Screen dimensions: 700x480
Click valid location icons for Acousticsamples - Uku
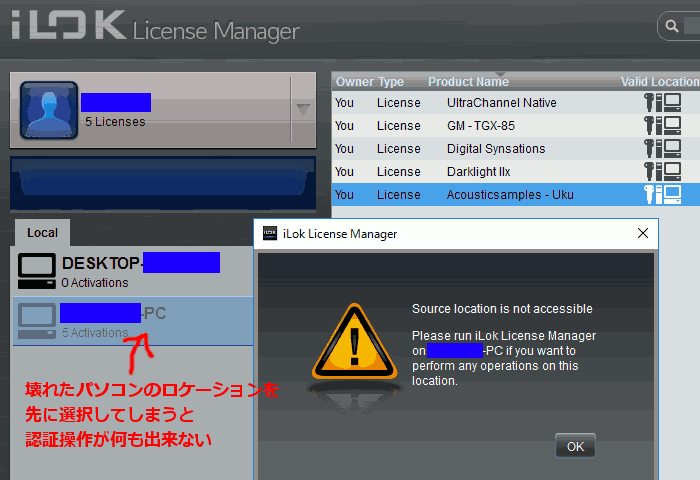662,195
